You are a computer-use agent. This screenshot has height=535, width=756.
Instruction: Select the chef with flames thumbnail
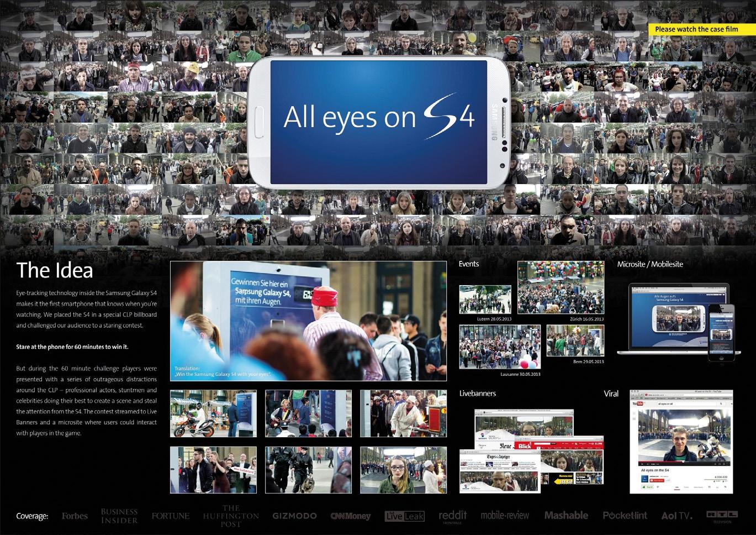pos(404,413)
